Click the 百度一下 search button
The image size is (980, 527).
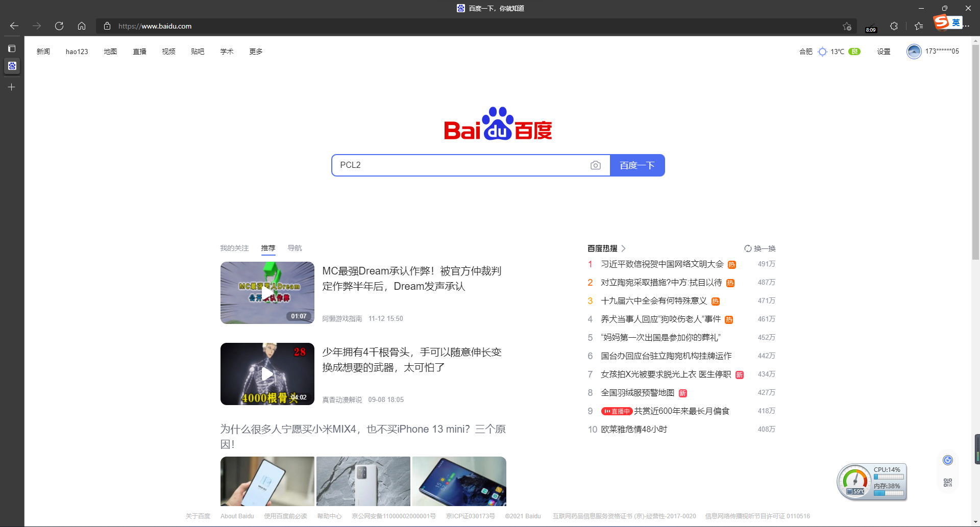pos(638,165)
